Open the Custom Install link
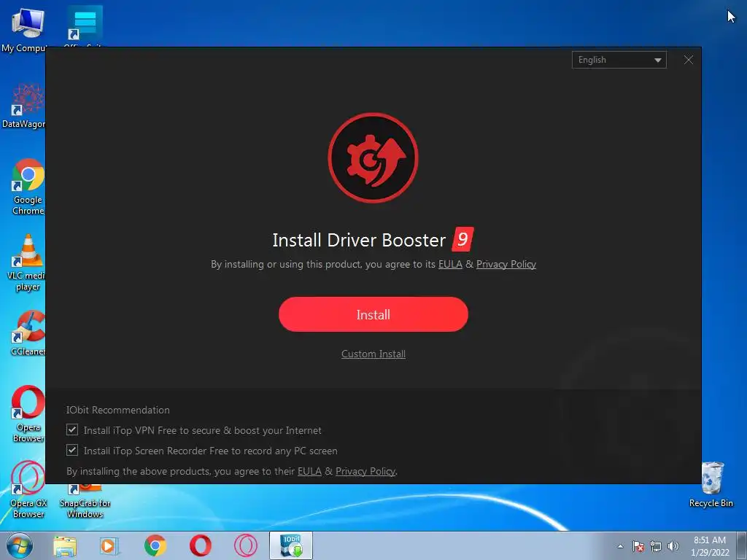The width and height of the screenshot is (747, 560). point(373,354)
